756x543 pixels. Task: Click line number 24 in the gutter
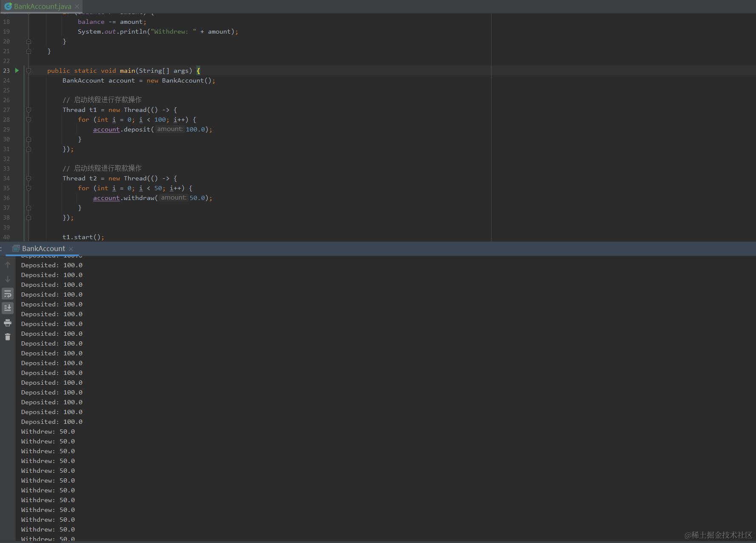[x=6, y=80]
